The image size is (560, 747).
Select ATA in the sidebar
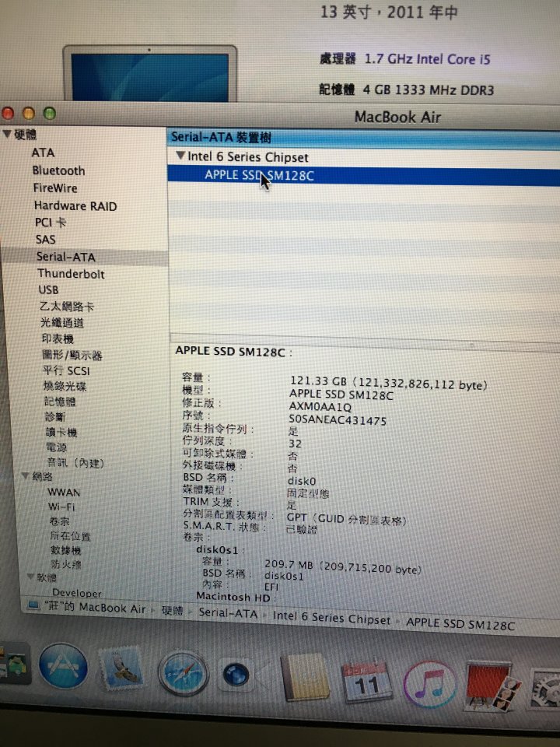tap(43, 153)
